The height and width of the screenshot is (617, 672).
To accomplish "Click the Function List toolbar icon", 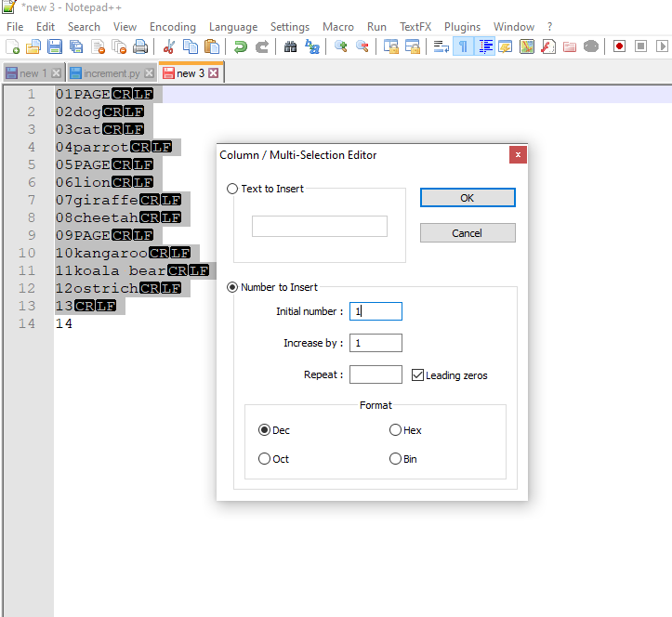I will pyautogui.click(x=548, y=46).
